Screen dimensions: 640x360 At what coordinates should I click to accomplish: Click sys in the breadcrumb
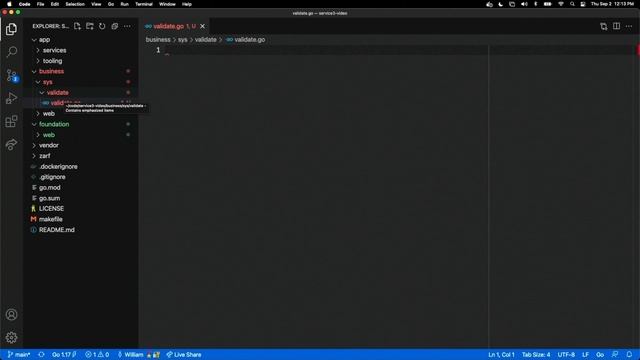[x=182, y=40]
